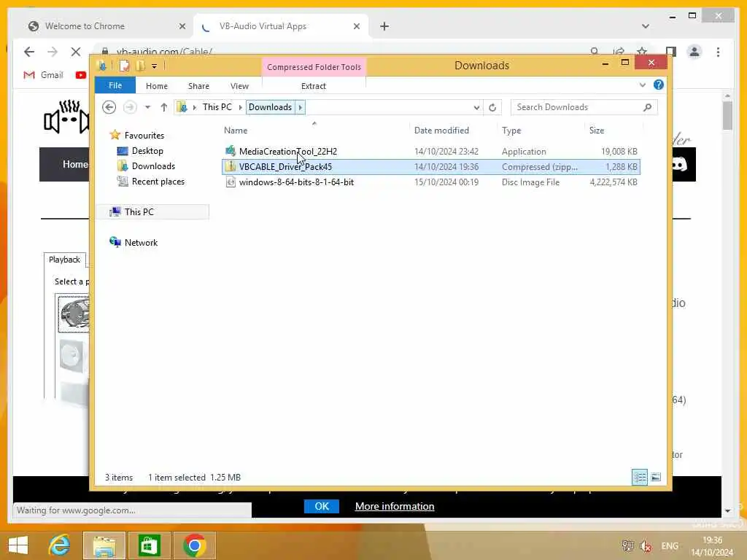This screenshot has height=560, width=747.
Task: Sort by the Type column header
Action: pyautogui.click(x=511, y=131)
